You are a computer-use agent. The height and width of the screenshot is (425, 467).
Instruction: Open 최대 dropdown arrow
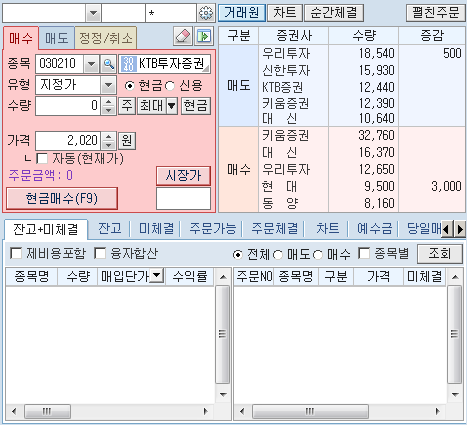pos(172,106)
